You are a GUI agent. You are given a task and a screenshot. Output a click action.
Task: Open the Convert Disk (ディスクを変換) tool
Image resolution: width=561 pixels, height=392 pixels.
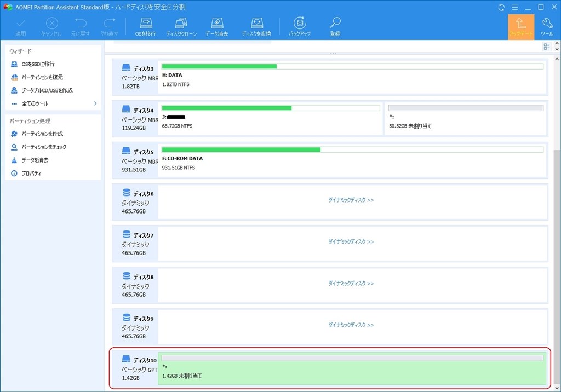click(256, 27)
